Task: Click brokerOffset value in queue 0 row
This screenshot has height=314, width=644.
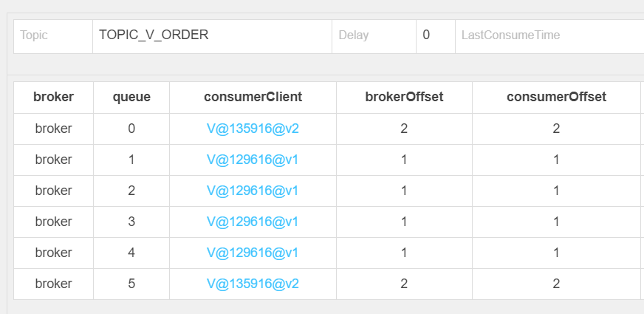Action: tap(404, 129)
